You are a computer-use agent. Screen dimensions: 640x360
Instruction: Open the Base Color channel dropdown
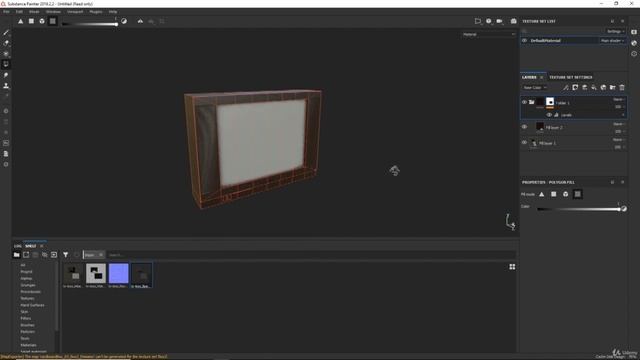[x=535, y=87]
